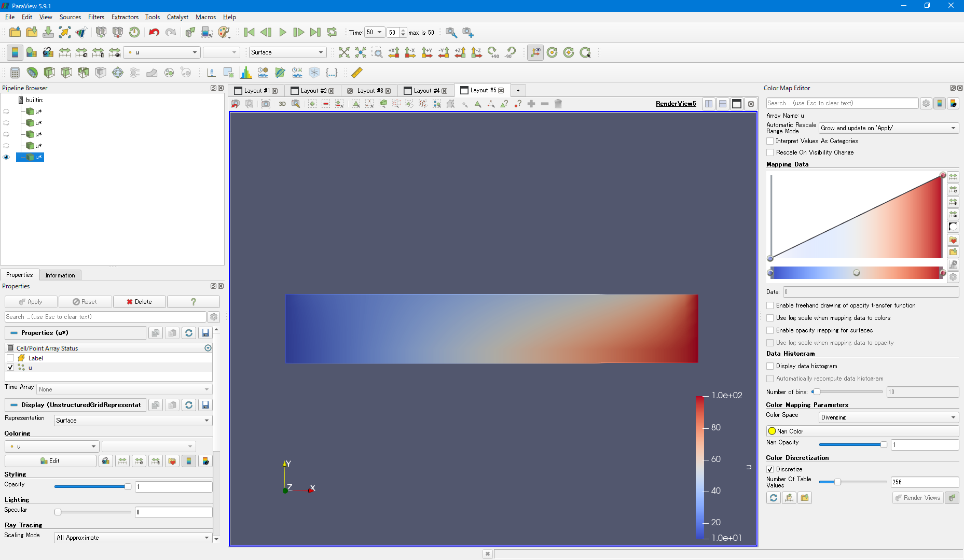Open the Properties help question mark button
Image resolution: width=964 pixels, height=560 pixels.
click(x=194, y=302)
